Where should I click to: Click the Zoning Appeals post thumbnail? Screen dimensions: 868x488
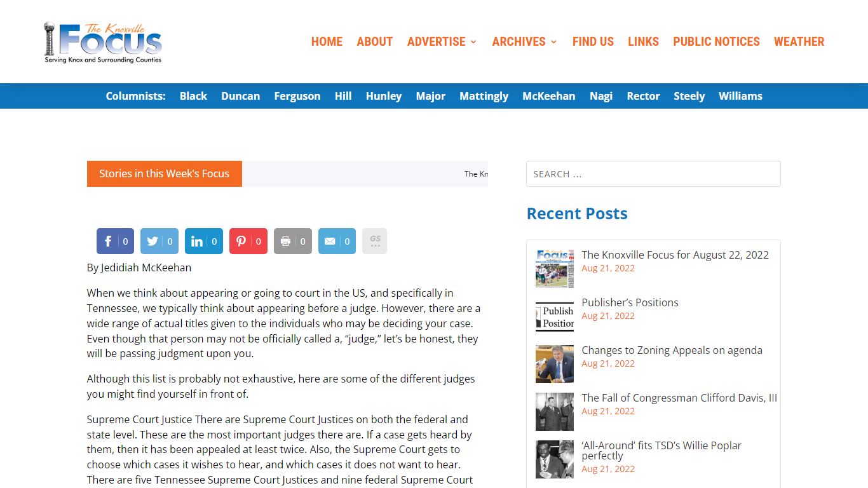tap(555, 364)
